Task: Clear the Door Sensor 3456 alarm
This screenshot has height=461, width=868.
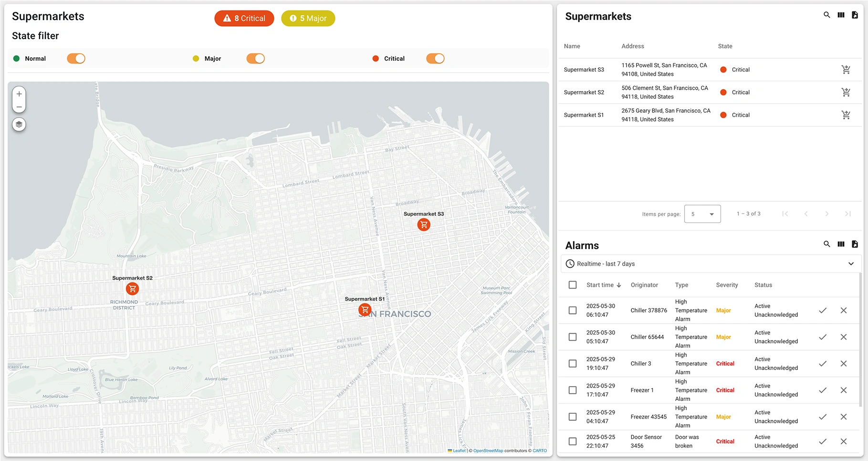Action: pyautogui.click(x=844, y=441)
